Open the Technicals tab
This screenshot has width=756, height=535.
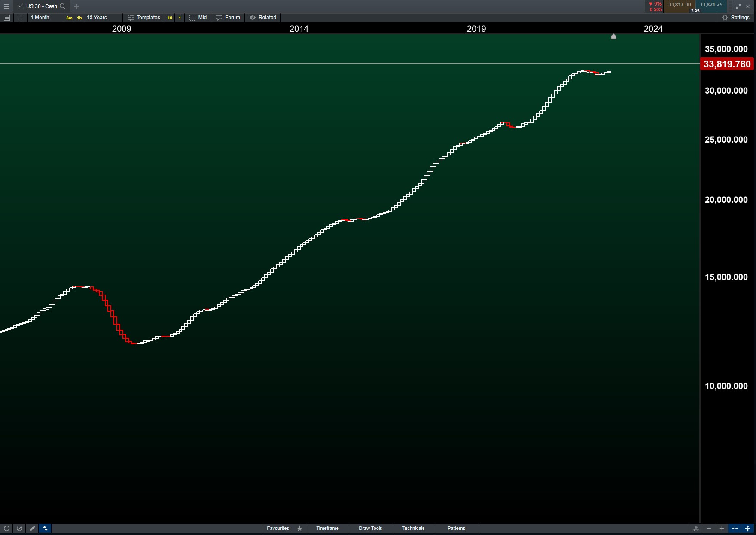click(x=413, y=529)
